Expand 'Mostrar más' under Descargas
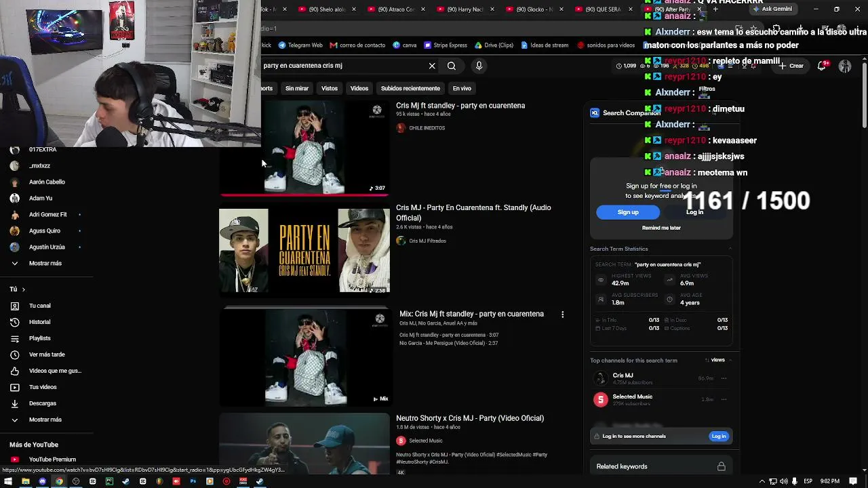 pos(45,420)
